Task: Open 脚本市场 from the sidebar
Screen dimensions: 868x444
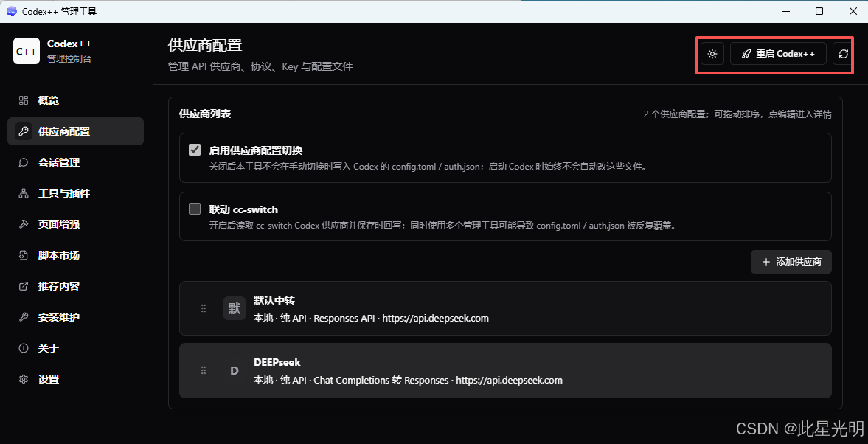Action: 75,255
